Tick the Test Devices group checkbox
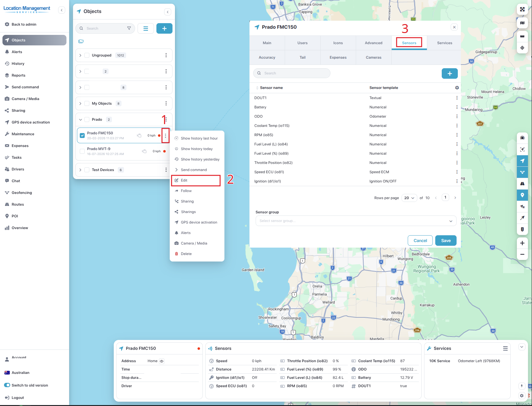This screenshot has height=406, width=532. [x=87, y=170]
